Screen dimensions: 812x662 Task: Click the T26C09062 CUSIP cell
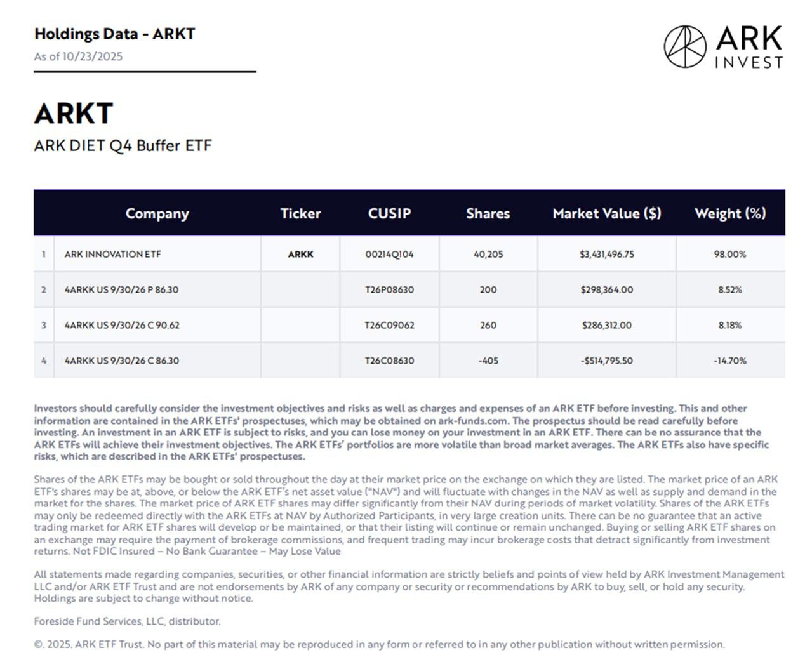tap(389, 325)
